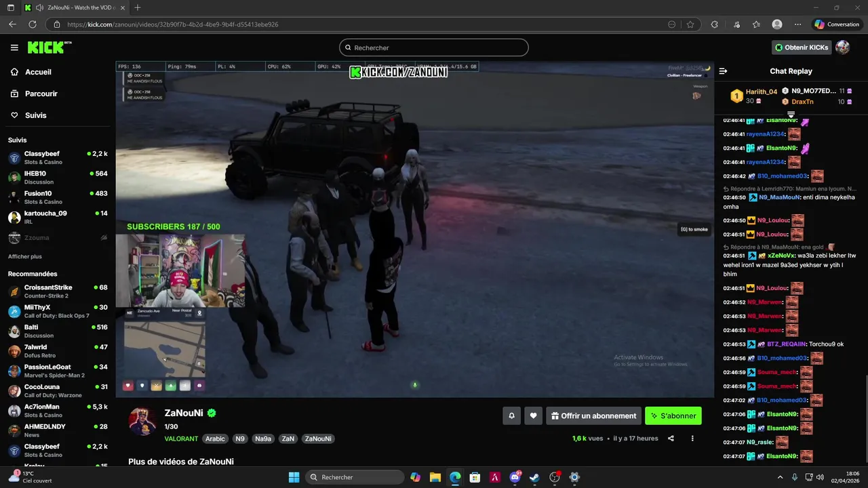Open video more options menu
This screenshot has height=488, width=868.
(x=692, y=439)
